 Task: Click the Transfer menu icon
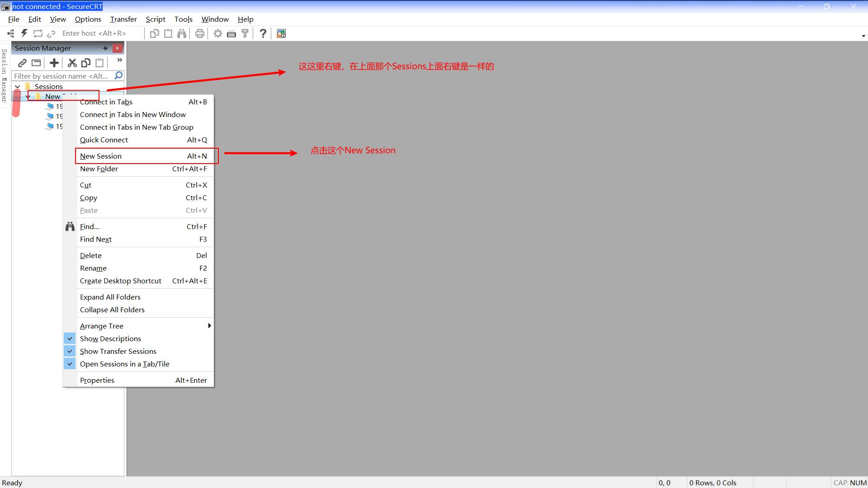[x=123, y=19]
